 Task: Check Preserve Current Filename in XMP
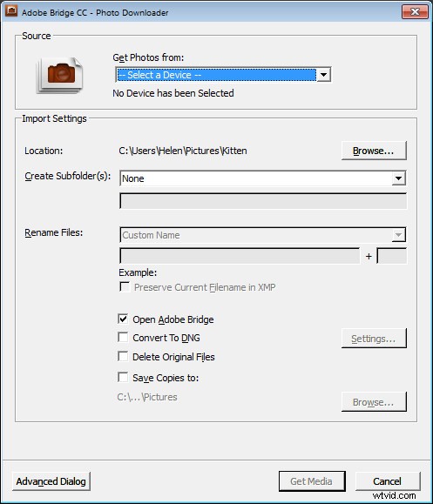coord(125,286)
